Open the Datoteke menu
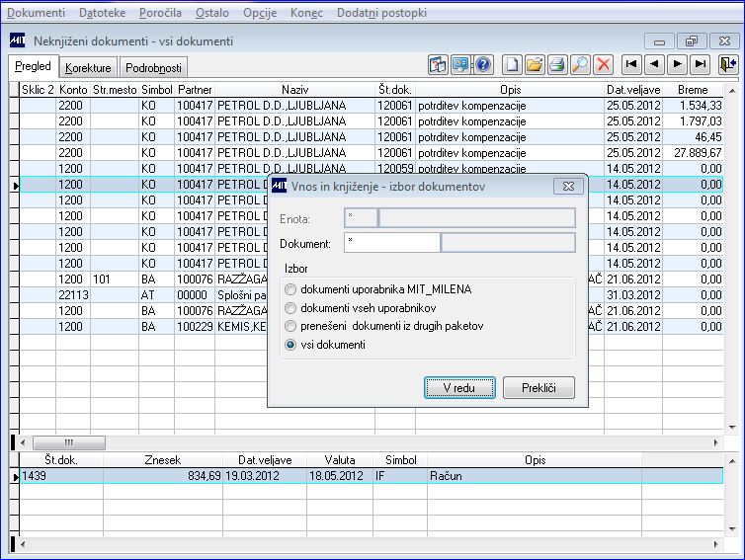This screenshot has height=560, width=745. 102,13
